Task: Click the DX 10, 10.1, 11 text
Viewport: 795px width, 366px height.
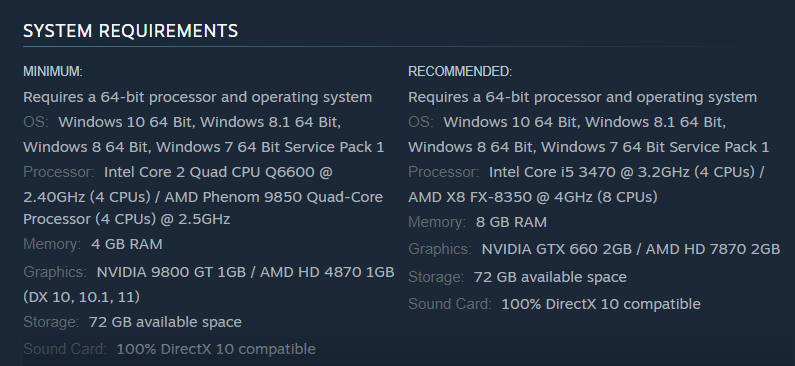Action: coord(81,297)
